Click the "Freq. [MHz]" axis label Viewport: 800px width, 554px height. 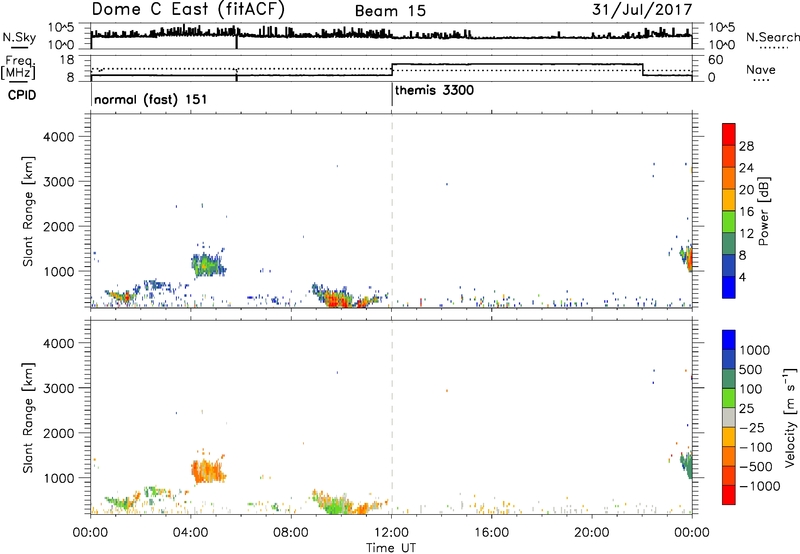tap(19, 67)
